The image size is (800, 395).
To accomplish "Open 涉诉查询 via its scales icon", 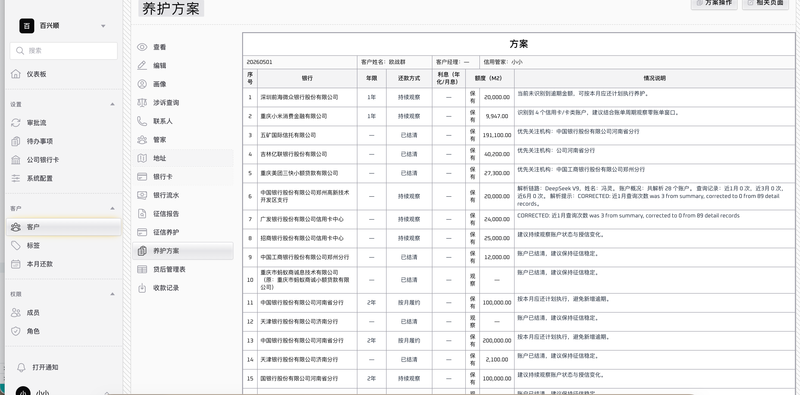I will coord(142,103).
